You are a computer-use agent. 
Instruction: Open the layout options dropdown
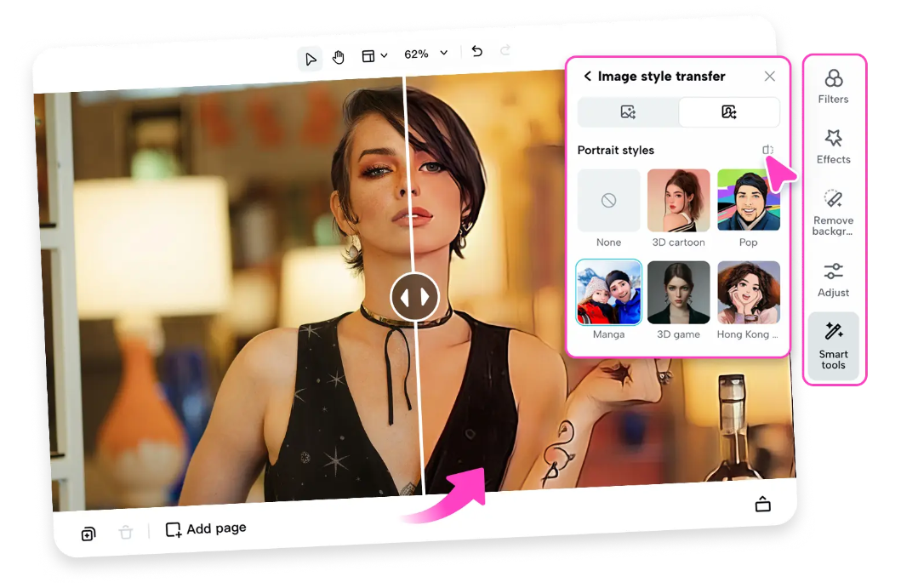tap(374, 56)
